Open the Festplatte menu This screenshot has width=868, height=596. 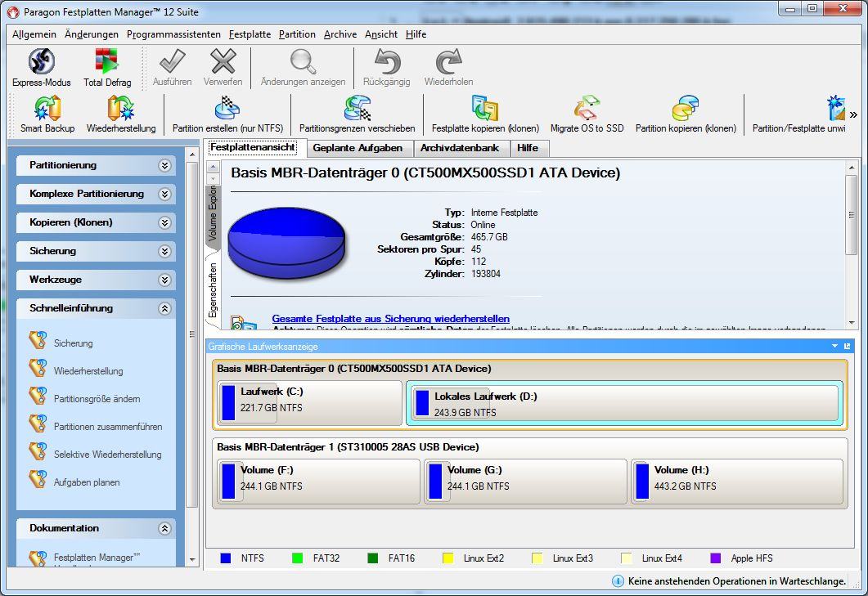(x=250, y=34)
